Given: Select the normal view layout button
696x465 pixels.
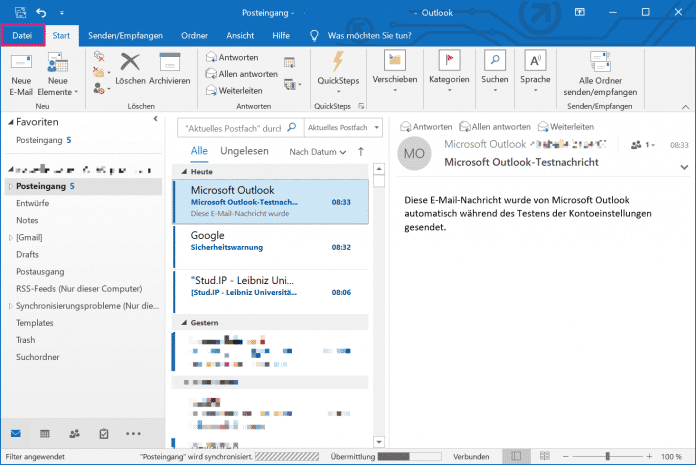Looking at the screenshot, I should (x=515, y=456).
